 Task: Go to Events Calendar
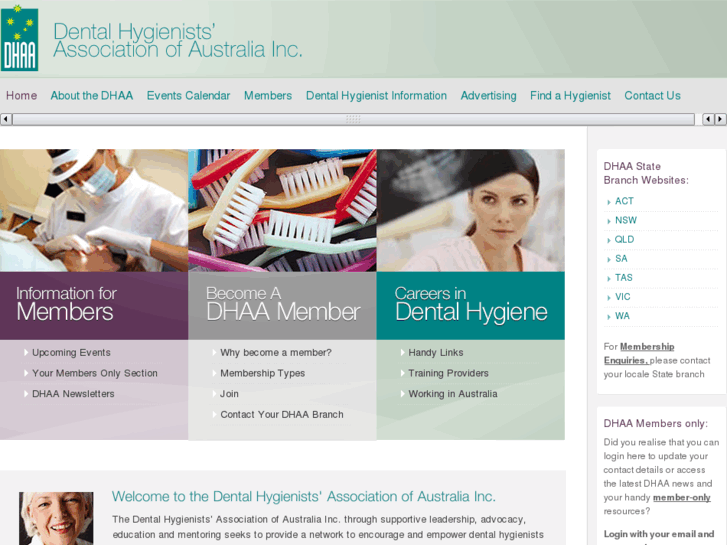tap(188, 96)
